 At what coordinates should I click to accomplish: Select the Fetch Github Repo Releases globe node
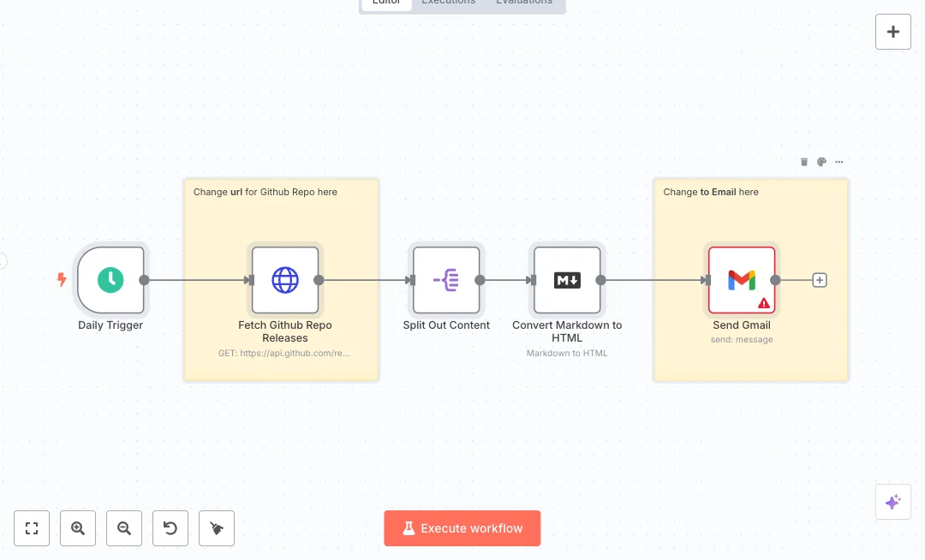click(x=284, y=279)
